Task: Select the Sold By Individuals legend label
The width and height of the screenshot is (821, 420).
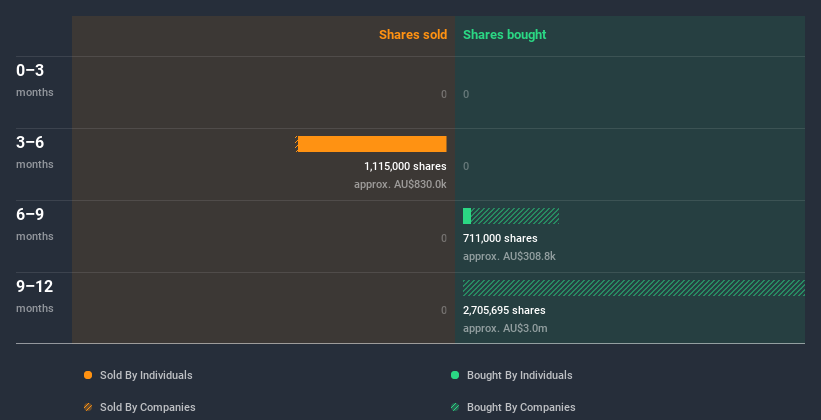Action: [146, 375]
